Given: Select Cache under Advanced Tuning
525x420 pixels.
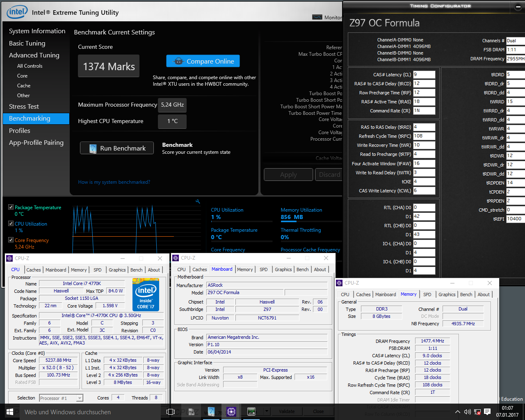Looking at the screenshot, I should 24,86.
